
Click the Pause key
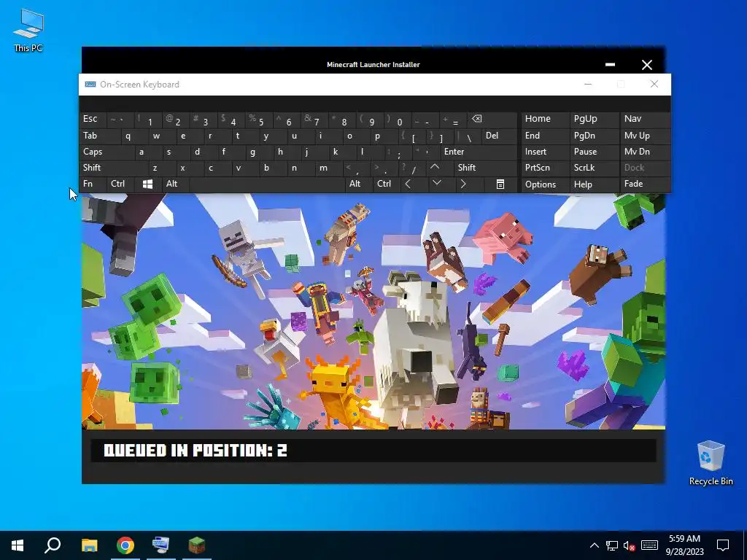[x=594, y=152]
